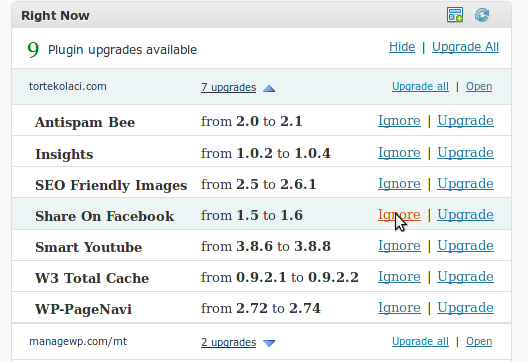Click the W3 Total Cache name
This screenshot has width=528, height=362.
[92, 278]
